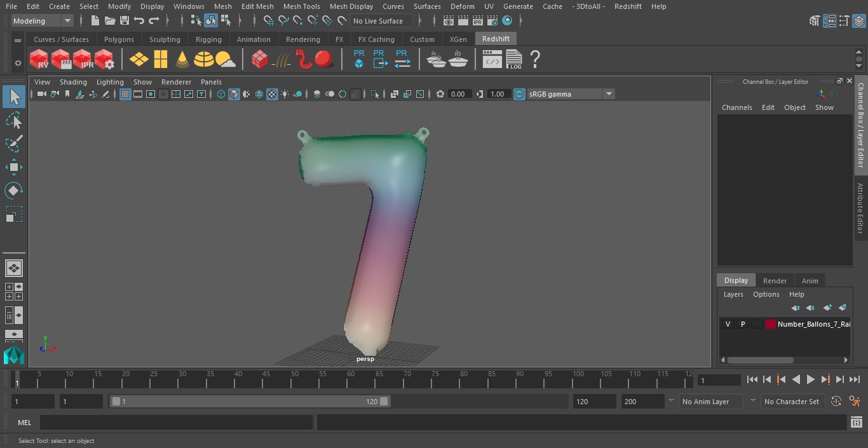Toggle the viewport grid icon

pos(125,94)
